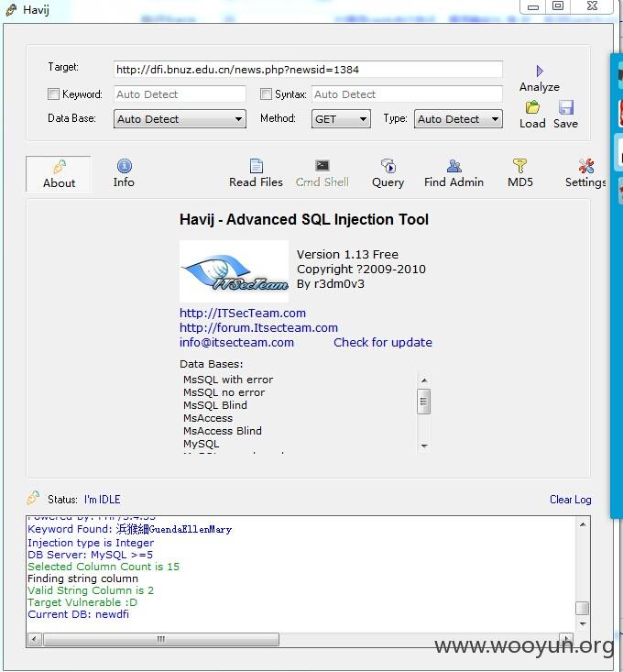Viewport: 623px width, 672px height.
Task: Open the Query tool icon
Action: pos(388,166)
